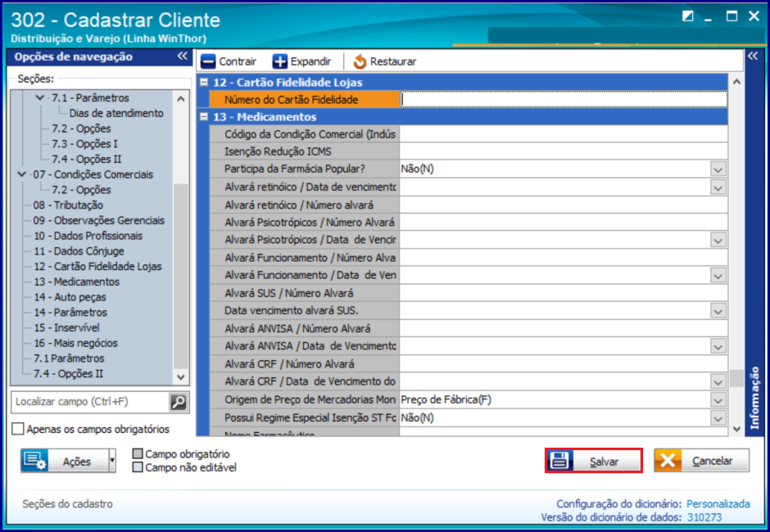Open Possui Regime Especial Isenção ST dropdown
The height and width of the screenshot is (532, 770).
click(x=718, y=418)
